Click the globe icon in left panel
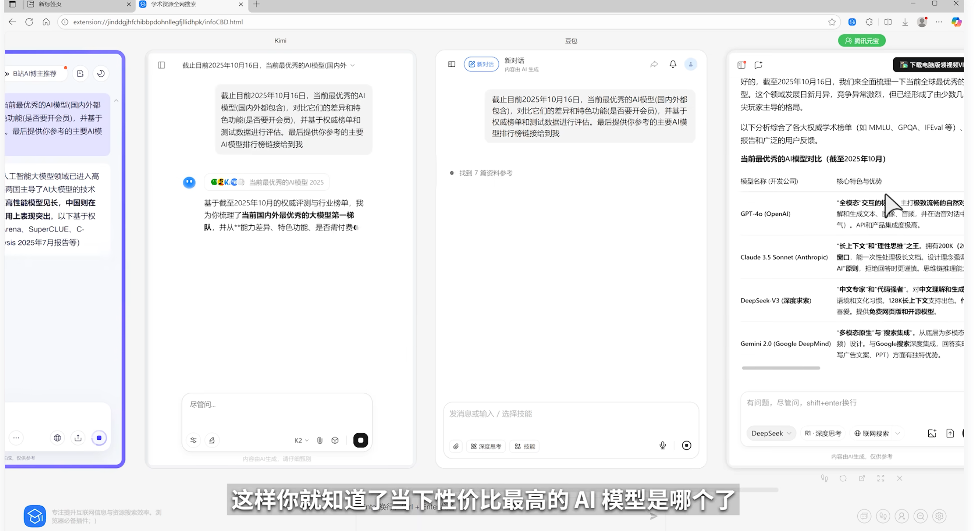Screen dimensions: 980x531 [57, 438]
